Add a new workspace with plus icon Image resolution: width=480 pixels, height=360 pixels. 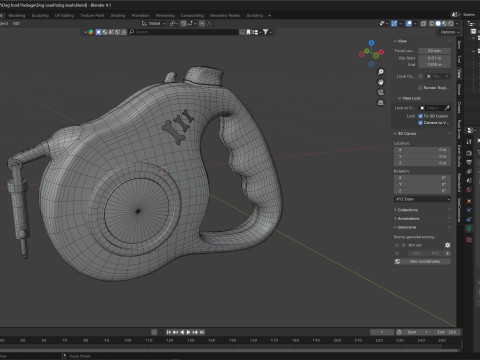point(269,15)
